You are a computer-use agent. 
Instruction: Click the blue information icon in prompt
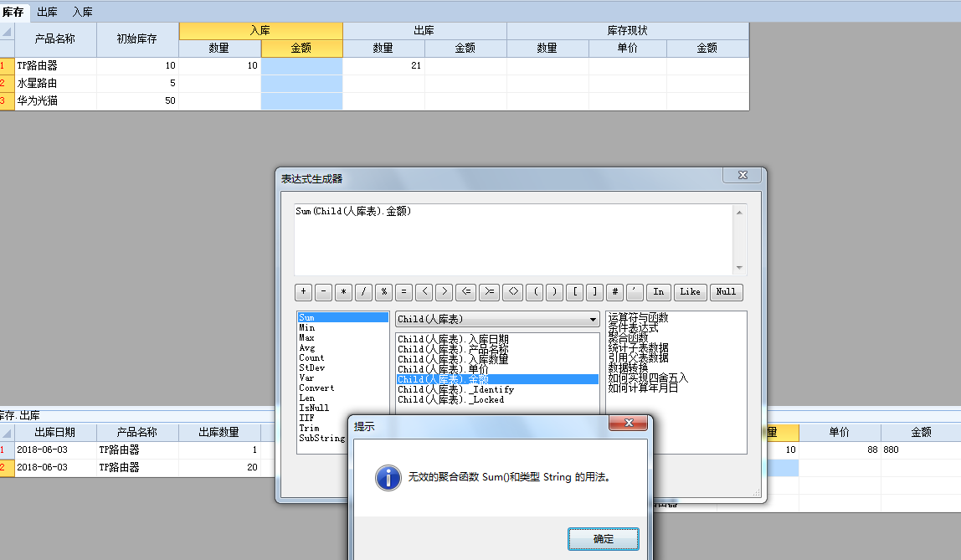click(x=388, y=478)
